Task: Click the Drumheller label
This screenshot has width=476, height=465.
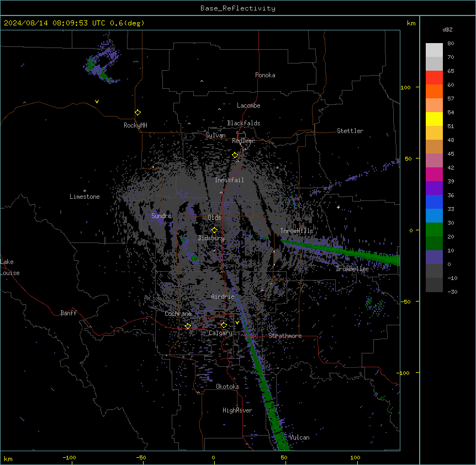Action: [352, 269]
